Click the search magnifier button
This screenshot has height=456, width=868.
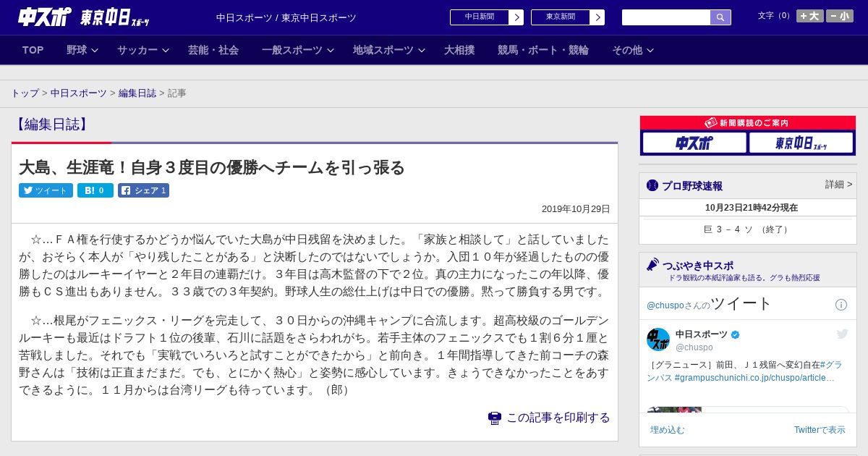point(720,17)
